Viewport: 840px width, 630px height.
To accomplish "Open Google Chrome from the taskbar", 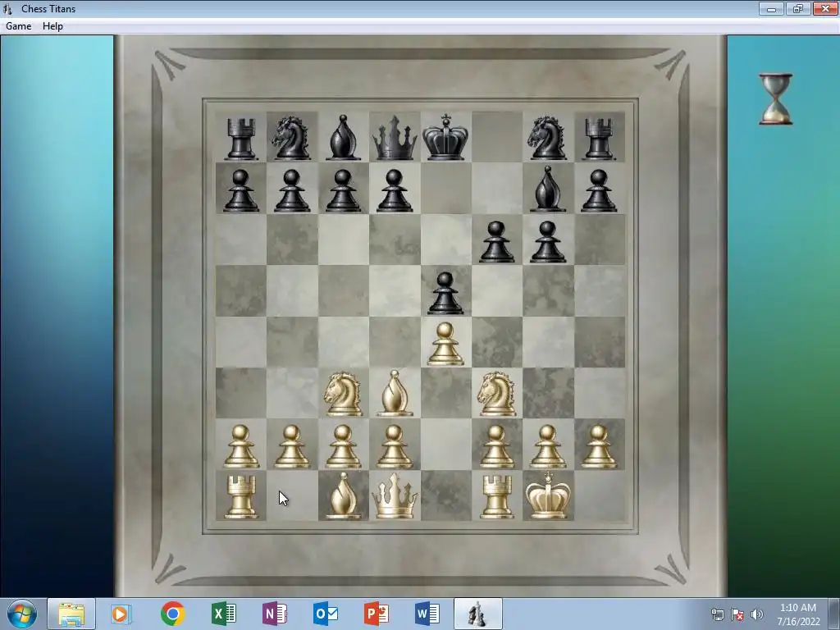I will (172, 614).
